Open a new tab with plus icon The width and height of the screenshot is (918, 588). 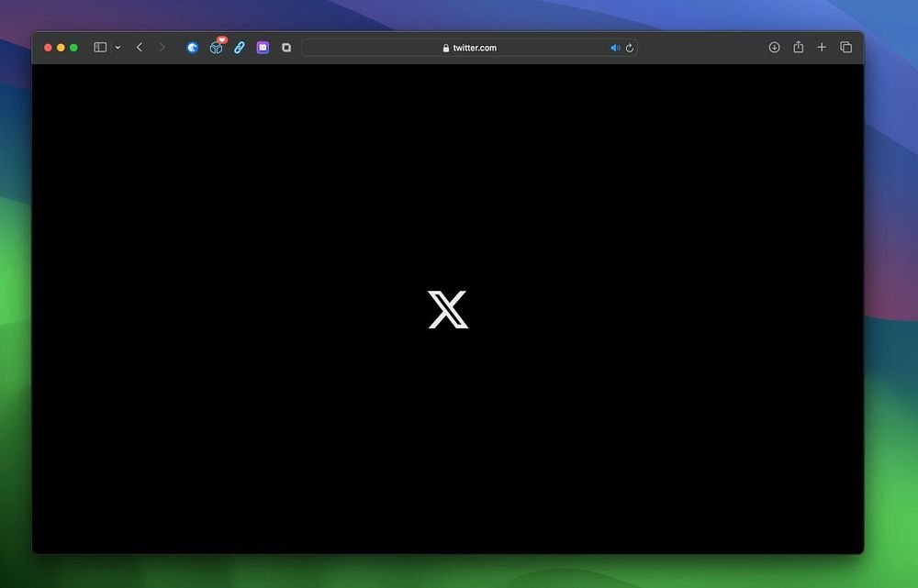[822, 48]
